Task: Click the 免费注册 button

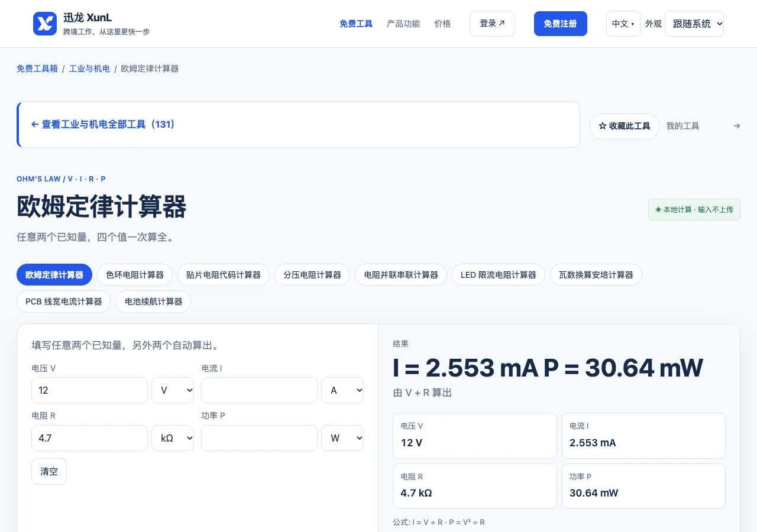Action: pyautogui.click(x=561, y=24)
